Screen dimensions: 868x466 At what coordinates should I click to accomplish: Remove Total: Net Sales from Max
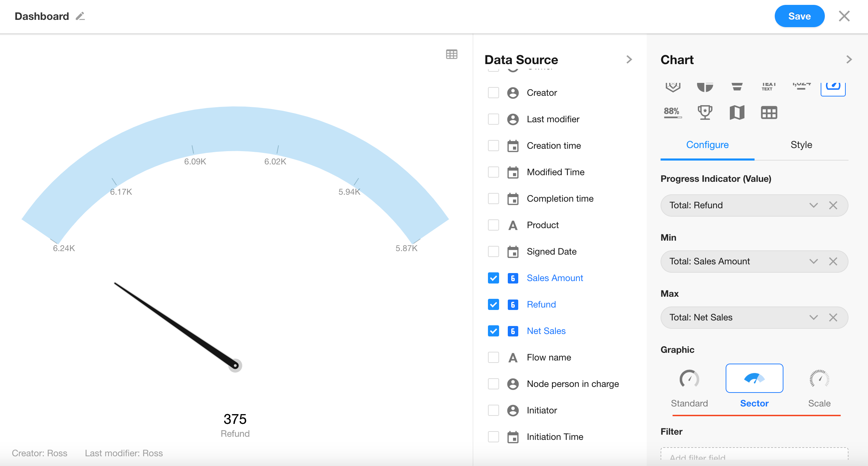click(x=833, y=318)
